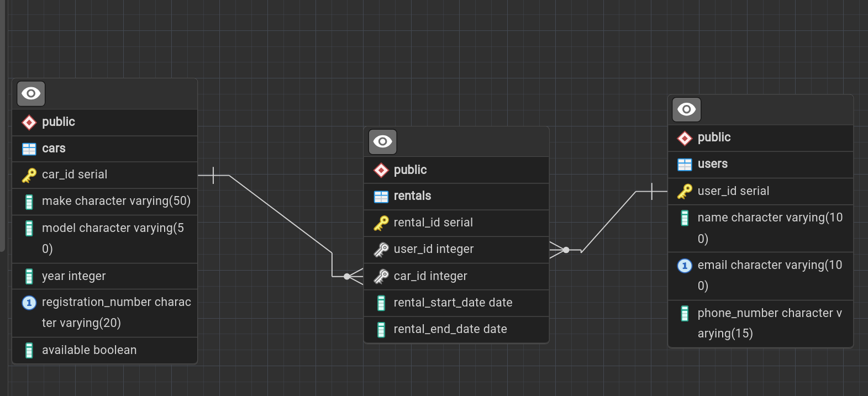The width and height of the screenshot is (868, 396).
Task: Click the car_id foreign key icon in rentals
Action: tap(381, 276)
